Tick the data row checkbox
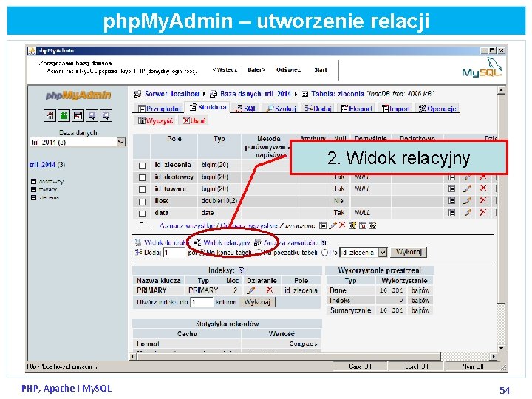Viewport: 532px width, 399px height. (x=142, y=214)
